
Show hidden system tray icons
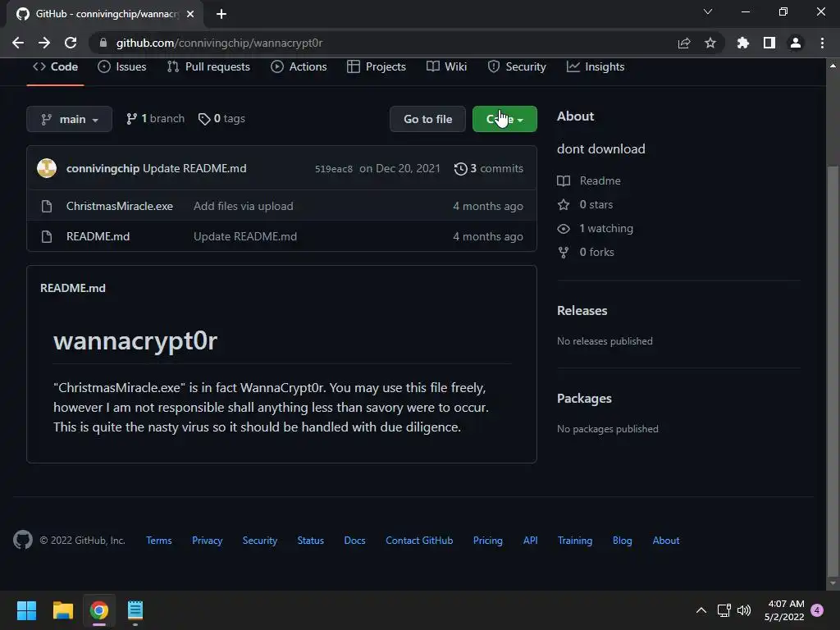coord(701,610)
